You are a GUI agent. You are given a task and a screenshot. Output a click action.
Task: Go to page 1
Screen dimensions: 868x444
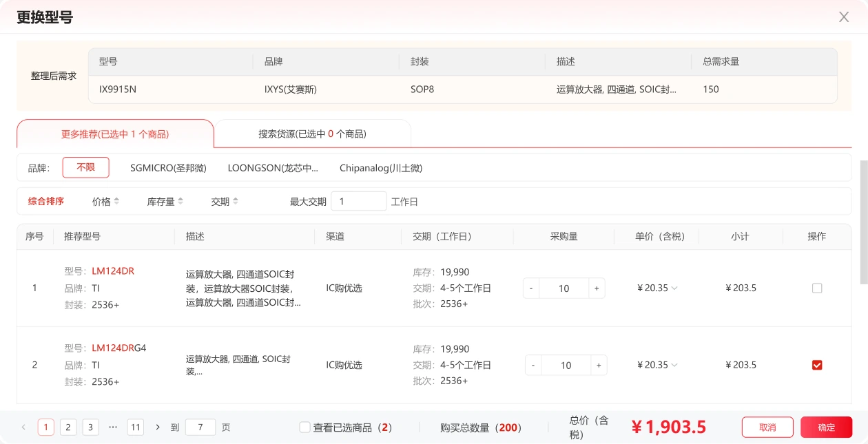click(46, 427)
